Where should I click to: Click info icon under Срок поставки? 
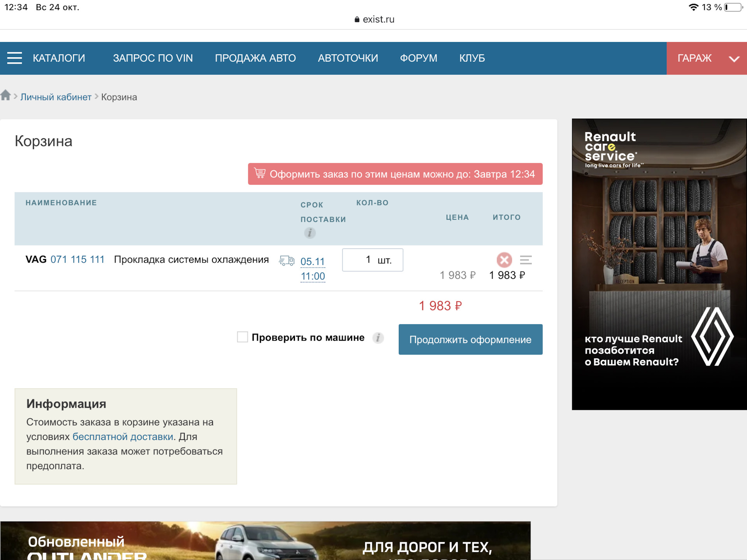(x=310, y=233)
